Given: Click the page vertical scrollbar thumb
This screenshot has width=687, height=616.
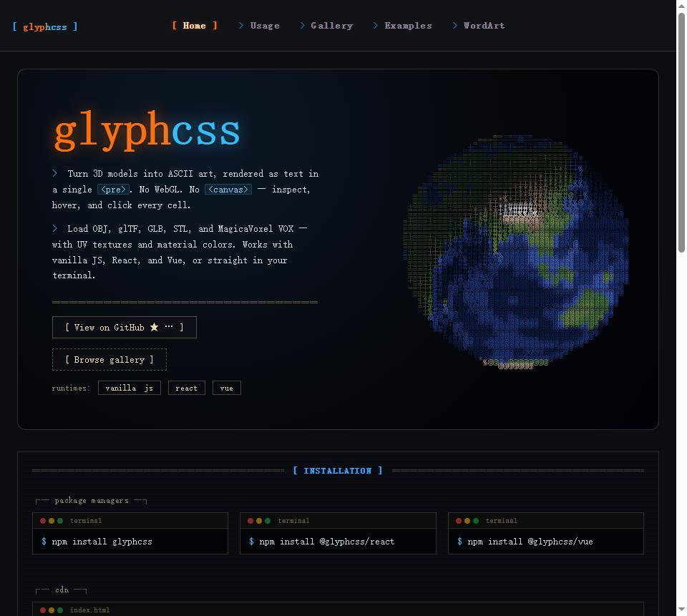Looking at the screenshot, I should tap(681, 133).
